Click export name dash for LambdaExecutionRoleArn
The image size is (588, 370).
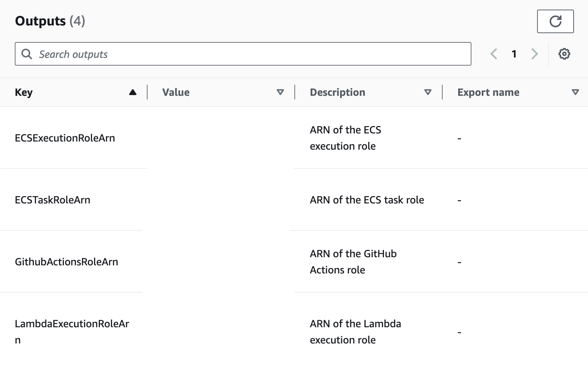point(459,332)
